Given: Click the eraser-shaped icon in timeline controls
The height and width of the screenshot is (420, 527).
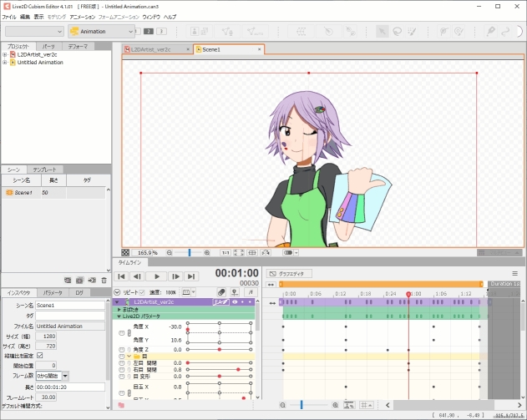Looking at the screenshot, I should click(221, 292).
